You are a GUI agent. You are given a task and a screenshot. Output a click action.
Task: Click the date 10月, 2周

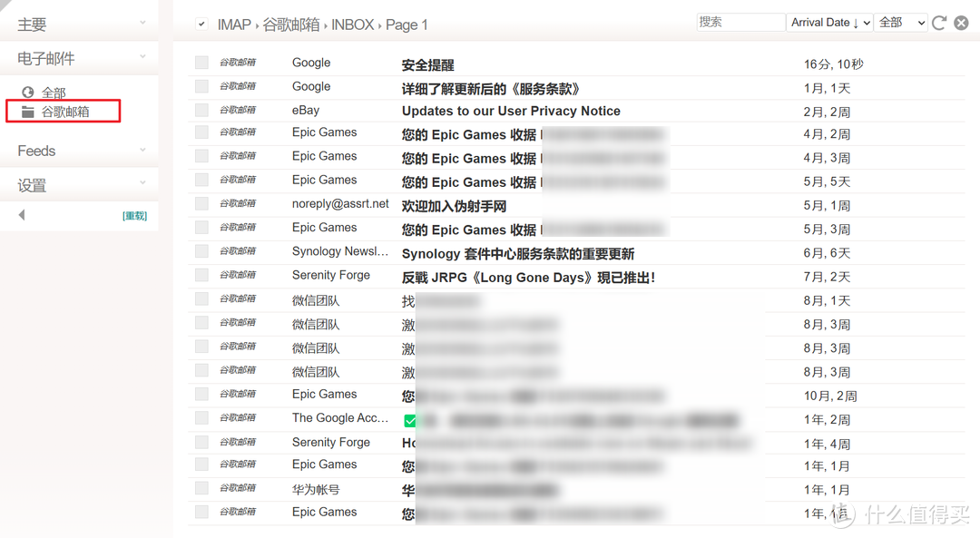point(830,396)
